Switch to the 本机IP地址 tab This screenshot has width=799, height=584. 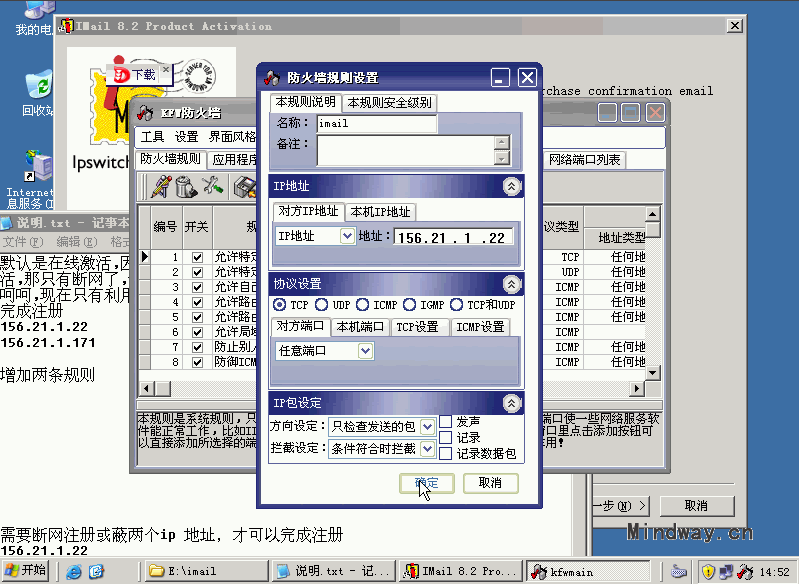pyautogui.click(x=380, y=211)
